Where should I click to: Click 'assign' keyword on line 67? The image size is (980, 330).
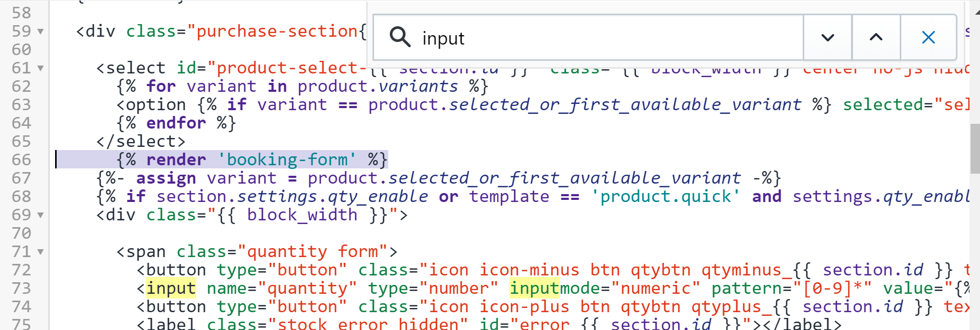166,178
